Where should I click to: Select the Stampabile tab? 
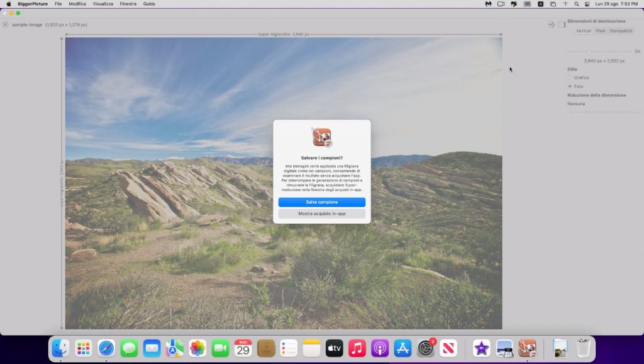coord(621,31)
